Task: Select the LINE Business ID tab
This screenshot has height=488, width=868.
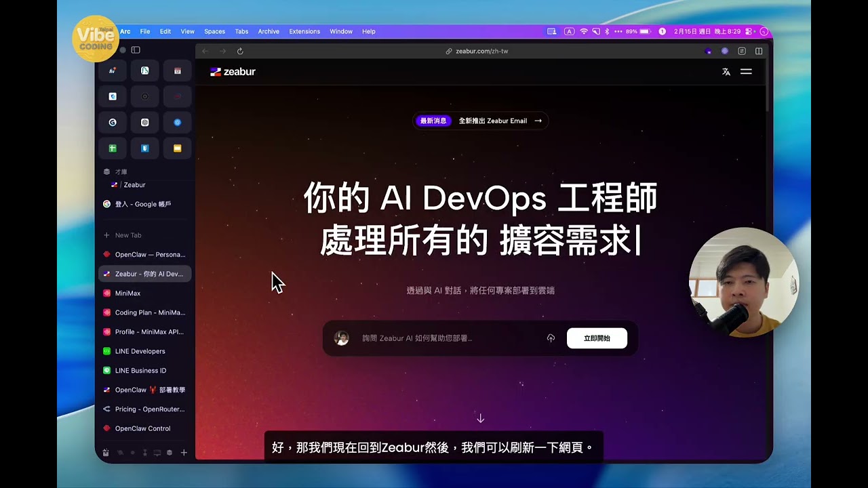Action: [145, 371]
